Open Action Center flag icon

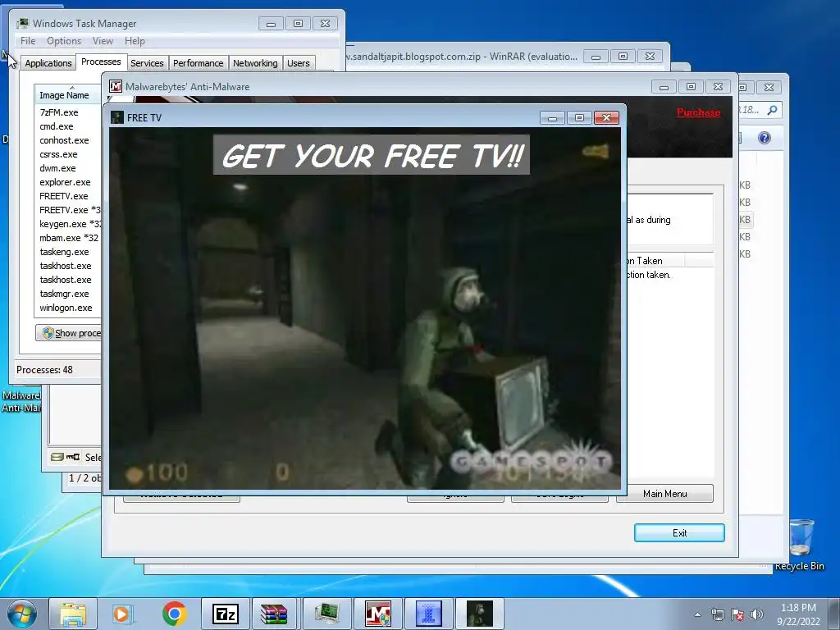point(737,615)
